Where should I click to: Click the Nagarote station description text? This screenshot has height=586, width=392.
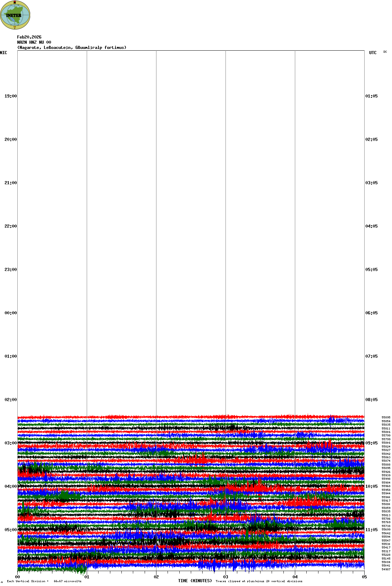(72, 48)
